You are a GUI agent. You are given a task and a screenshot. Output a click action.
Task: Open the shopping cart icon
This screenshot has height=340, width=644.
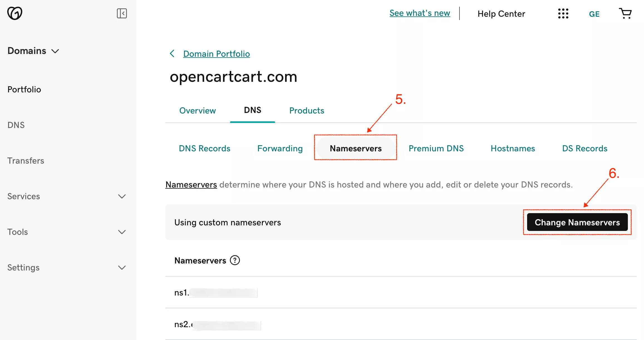click(x=625, y=13)
